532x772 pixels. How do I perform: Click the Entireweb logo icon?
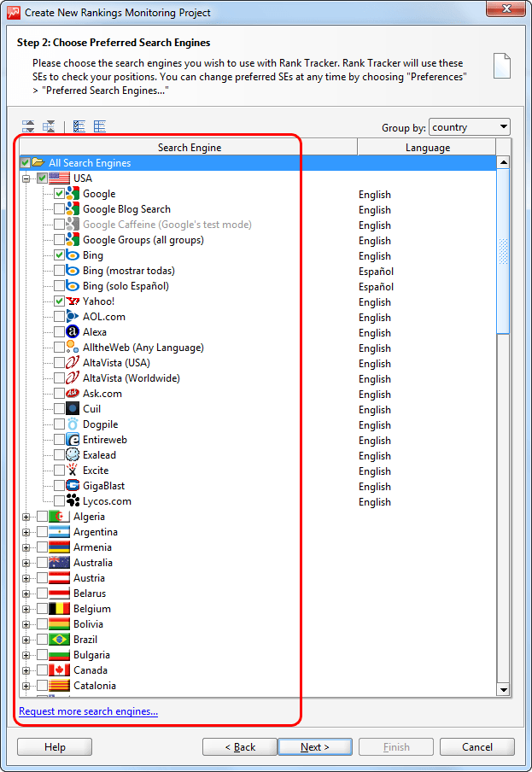pyautogui.click(x=73, y=439)
